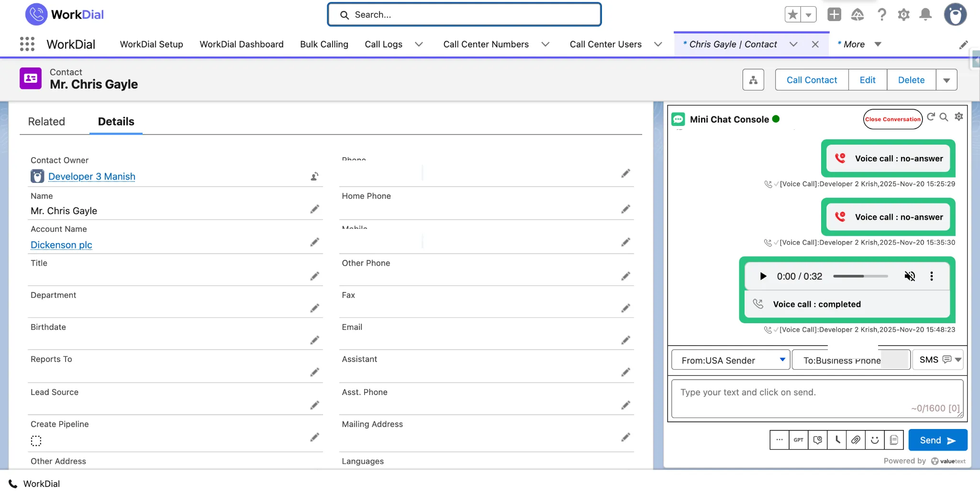Open recording more options menu
980x497 pixels.
(931, 276)
